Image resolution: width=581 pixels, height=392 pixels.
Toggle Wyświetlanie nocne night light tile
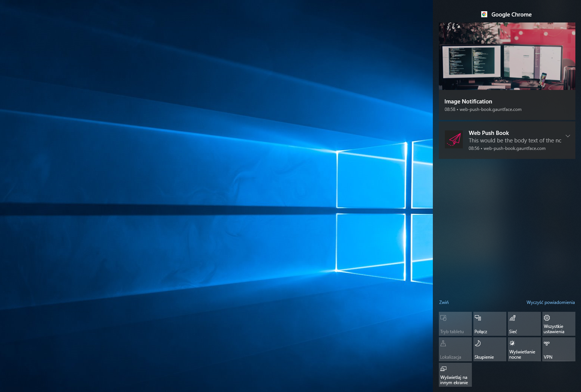[524, 349]
